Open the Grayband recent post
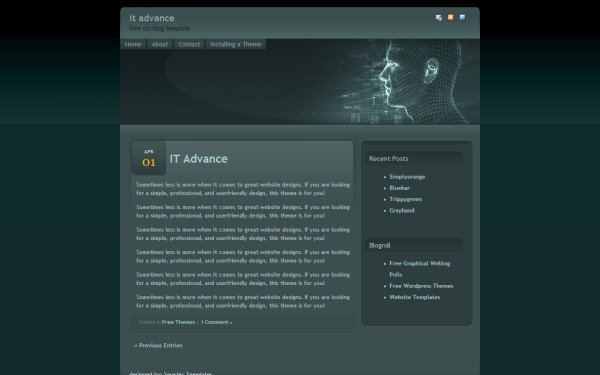This screenshot has height=375, width=600. tap(402, 210)
